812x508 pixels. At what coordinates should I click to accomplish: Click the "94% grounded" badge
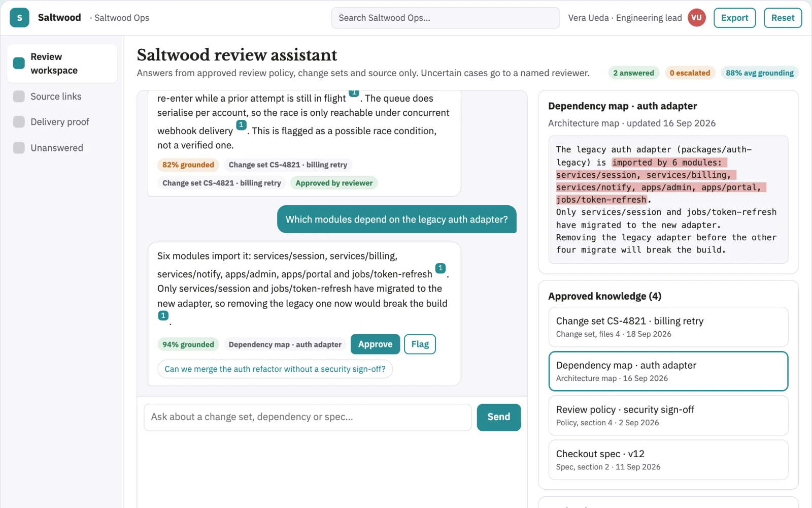(188, 345)
